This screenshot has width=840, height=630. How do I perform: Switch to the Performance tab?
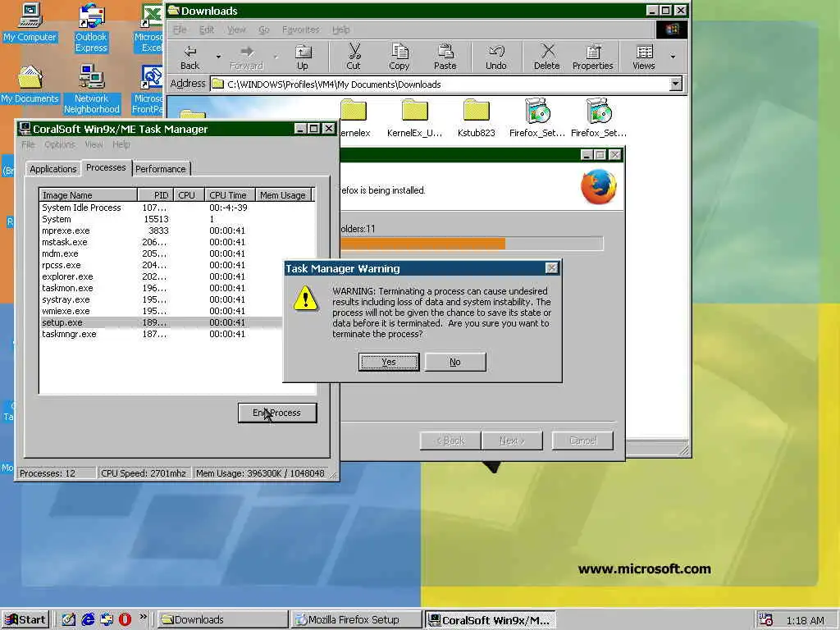[x=160, y=169]
